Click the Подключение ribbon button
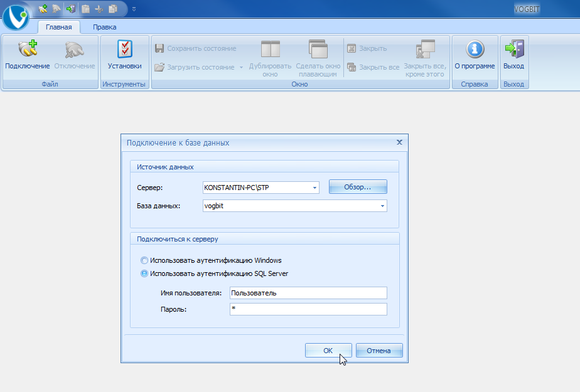This screenshot has height=392, width=580. pyautogui.click(x=28, y=55)
